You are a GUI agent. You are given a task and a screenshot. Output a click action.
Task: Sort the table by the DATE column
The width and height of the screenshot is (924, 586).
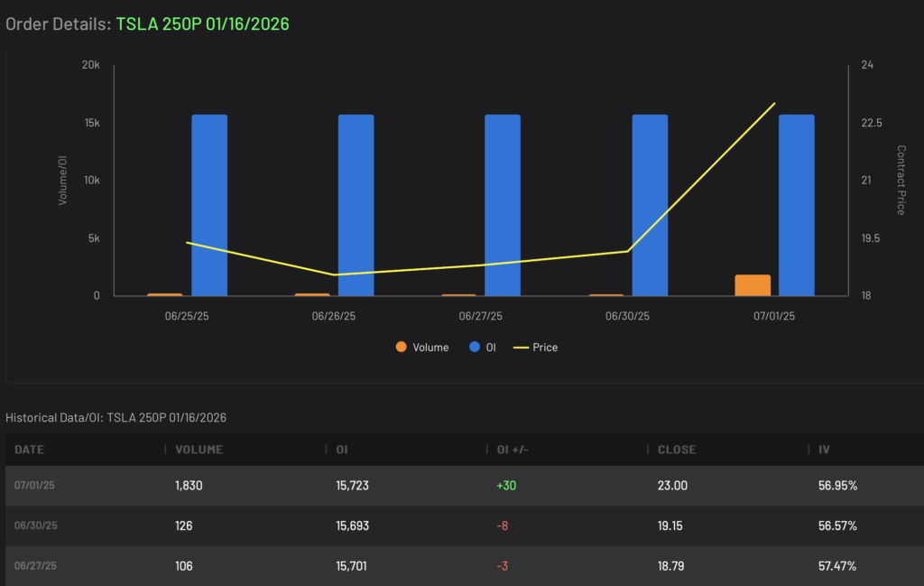coord(29,450)
